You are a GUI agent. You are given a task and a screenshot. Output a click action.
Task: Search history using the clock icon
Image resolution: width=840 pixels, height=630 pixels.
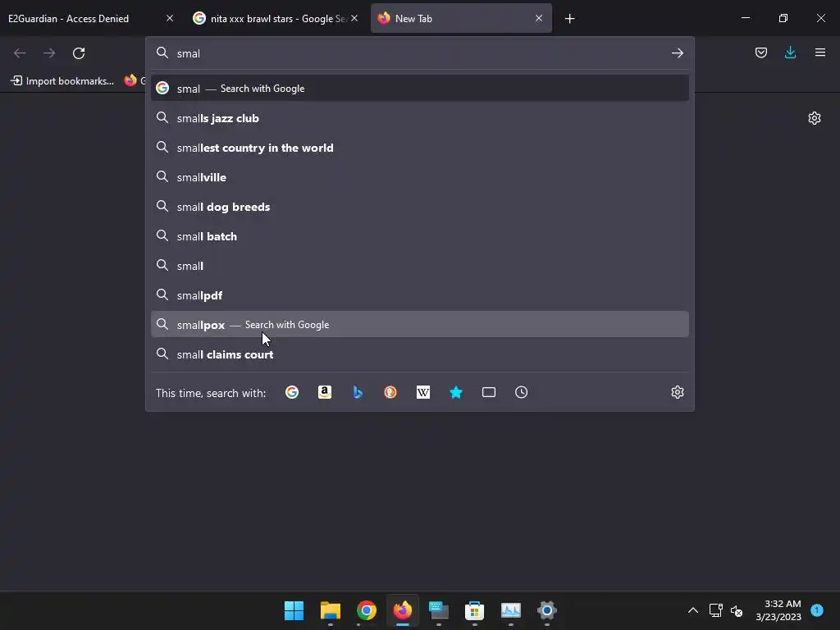click(x=521, y=392)
